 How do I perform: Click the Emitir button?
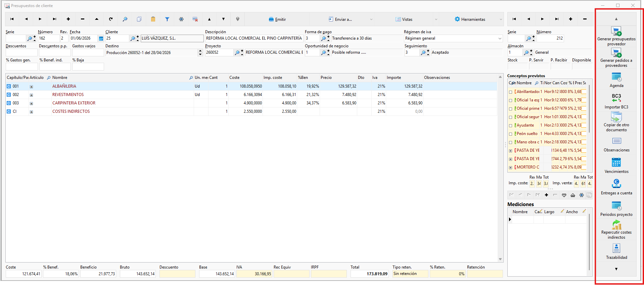(277, 19)
